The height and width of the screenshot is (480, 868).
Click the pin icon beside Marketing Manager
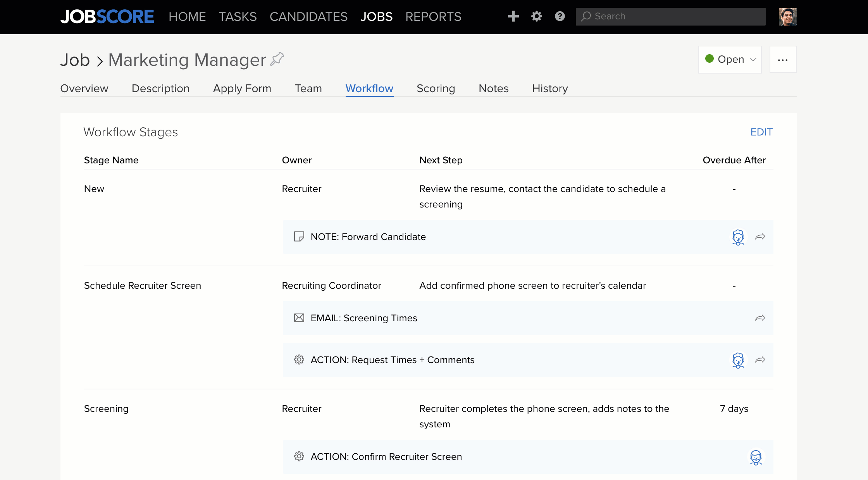click(277, 59)
